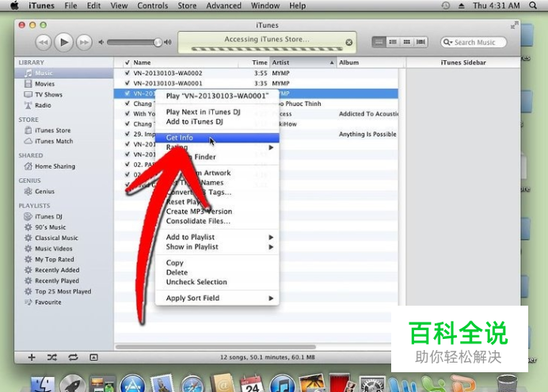548x392 pixels.
Task: Switch to album list view icon
Action: tap(393, 42)
